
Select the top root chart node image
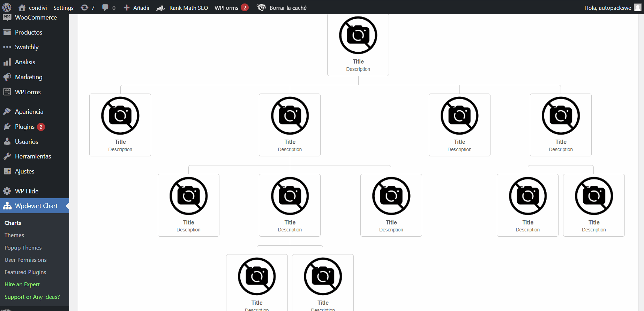point(358,36)
